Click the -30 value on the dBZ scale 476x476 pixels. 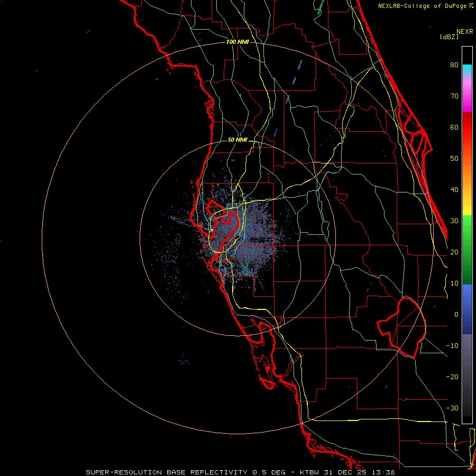pyautogui.click(x=452, y=408)
